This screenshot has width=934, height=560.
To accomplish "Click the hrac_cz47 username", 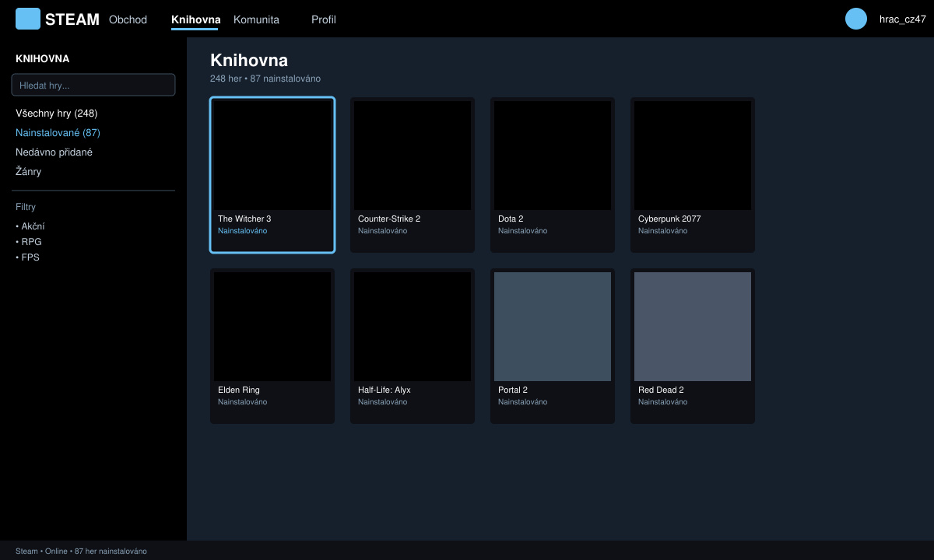I will click(902, 19).
